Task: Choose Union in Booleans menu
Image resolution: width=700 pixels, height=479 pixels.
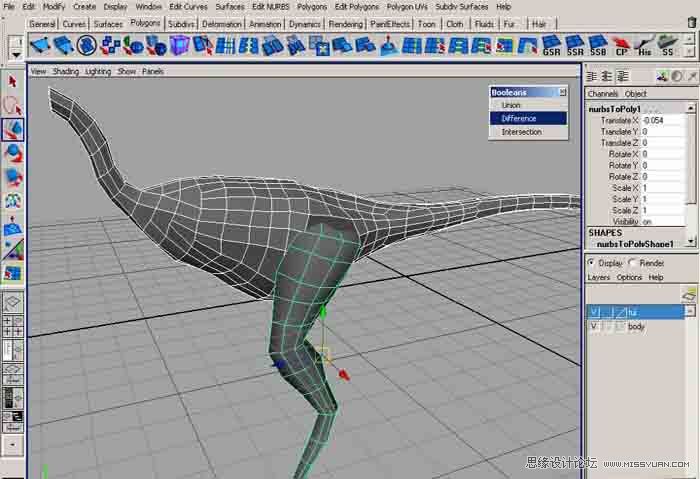Action: [511, 105]
